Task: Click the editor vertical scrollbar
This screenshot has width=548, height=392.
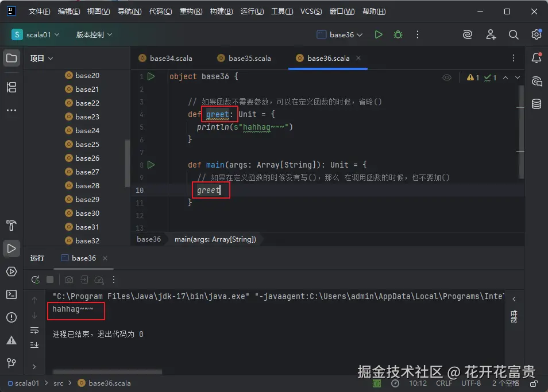Action: pos(521,132)
